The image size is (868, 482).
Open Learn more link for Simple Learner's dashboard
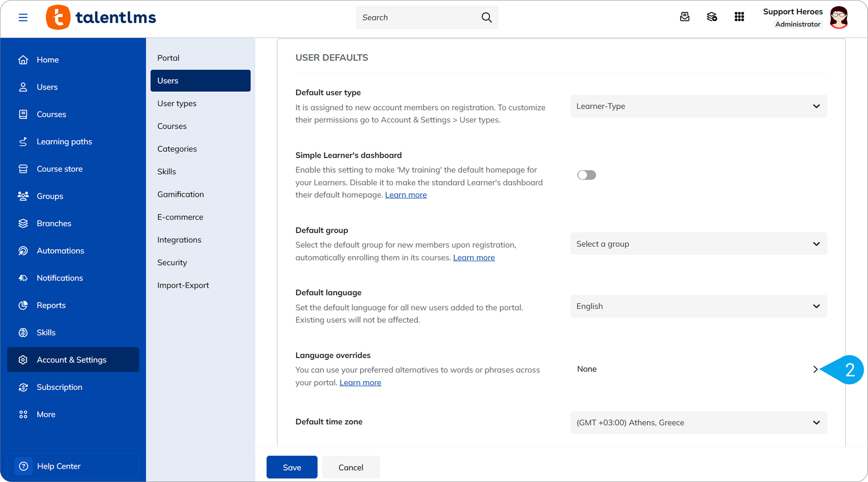(406, 195)
